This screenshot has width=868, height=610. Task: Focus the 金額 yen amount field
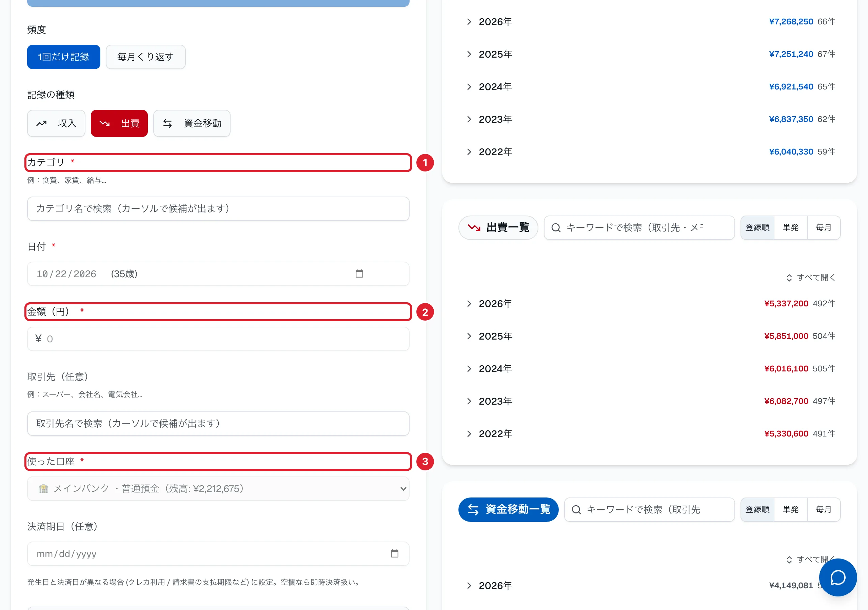pos(218,339)
